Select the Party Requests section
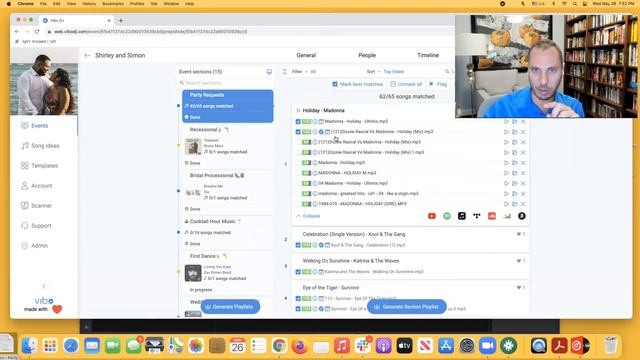The height and width of the screenshot is (360, 640). [228, 106]
